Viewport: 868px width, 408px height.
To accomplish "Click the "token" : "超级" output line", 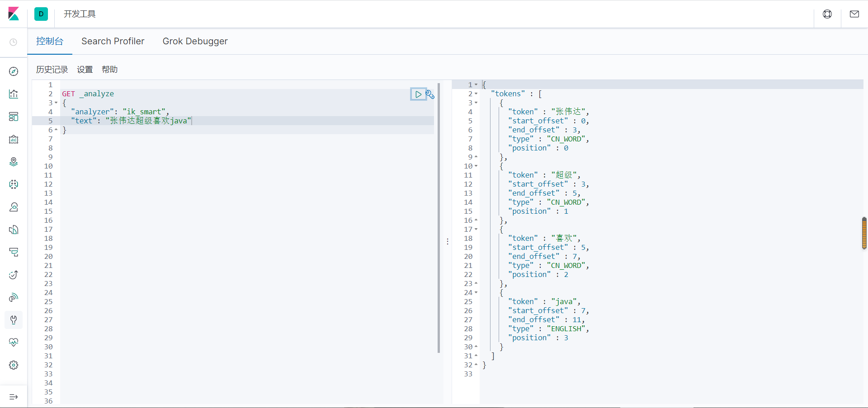I will click(544, 175).
